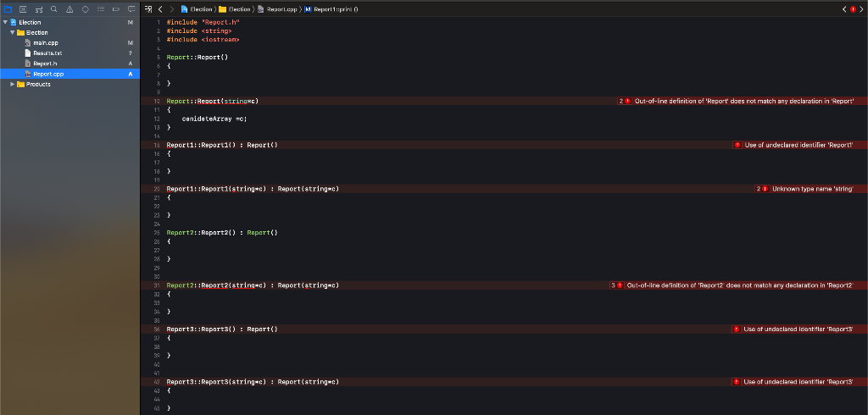Viewport: 868px width, 415px height.
Task: Open the Project navigator folder icon
Action: (x=8, y=8)
